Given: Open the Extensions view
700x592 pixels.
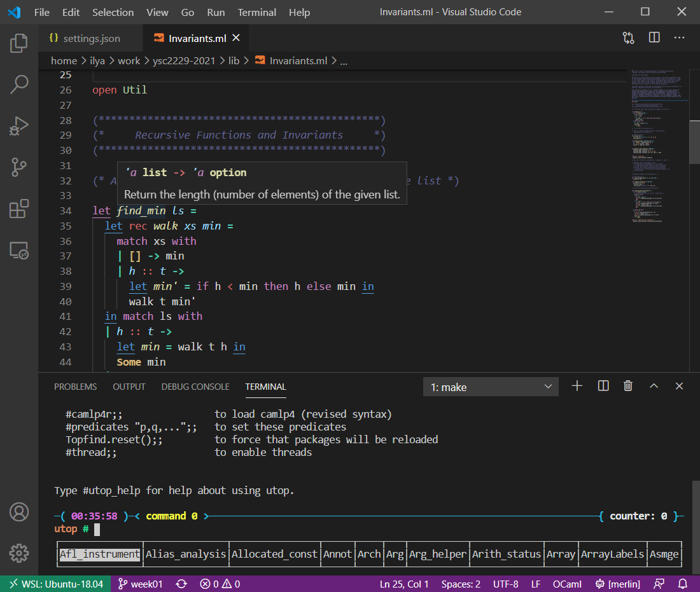Looking at the screenshot, I should [19, 209].
